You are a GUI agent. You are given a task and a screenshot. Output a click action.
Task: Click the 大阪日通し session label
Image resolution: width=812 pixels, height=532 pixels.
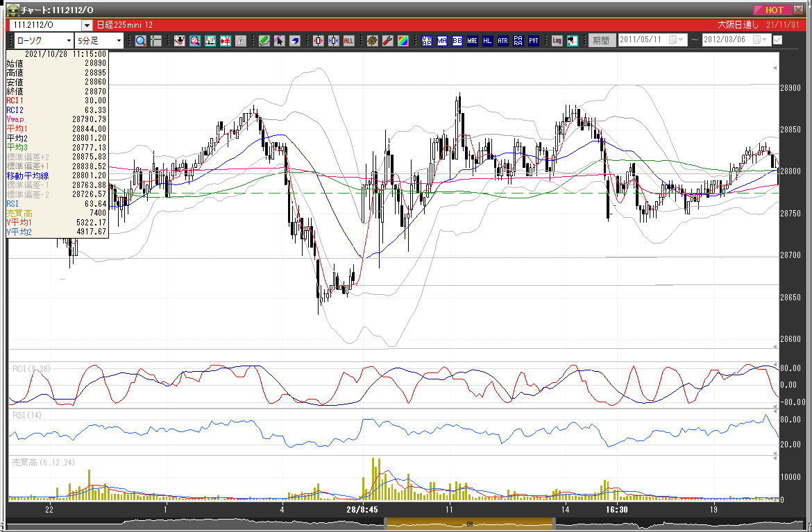click(x=738, y=25)
